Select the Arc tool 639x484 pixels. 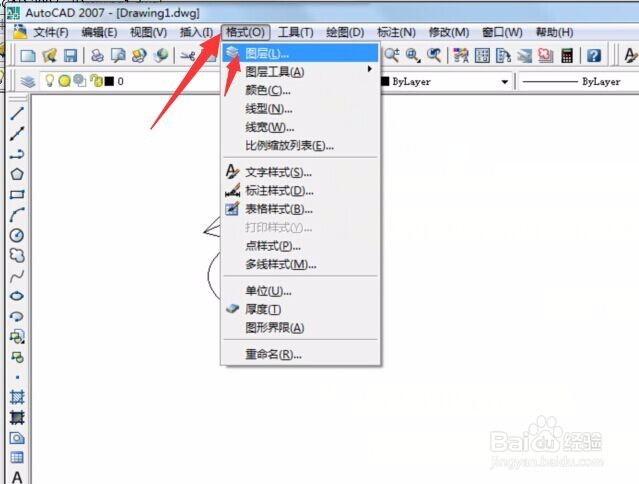pos(17,215)
